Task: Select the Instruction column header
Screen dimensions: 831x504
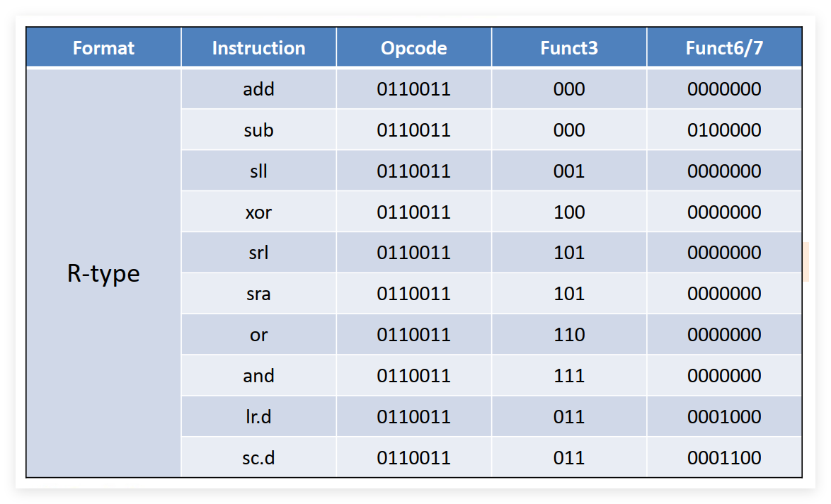Action: tap(258, 47)
